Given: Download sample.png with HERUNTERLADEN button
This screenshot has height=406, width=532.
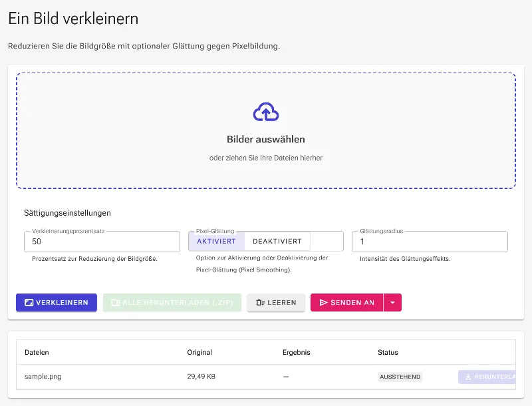Looking at the screenshot, I should click(x=487, y=377).
